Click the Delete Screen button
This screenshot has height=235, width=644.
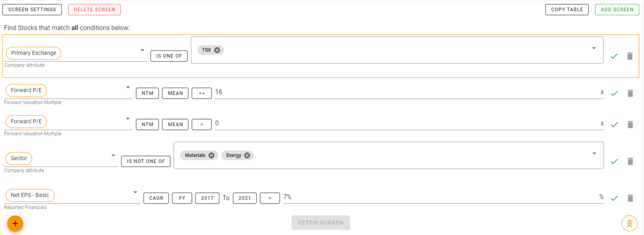tap(94, 9)
